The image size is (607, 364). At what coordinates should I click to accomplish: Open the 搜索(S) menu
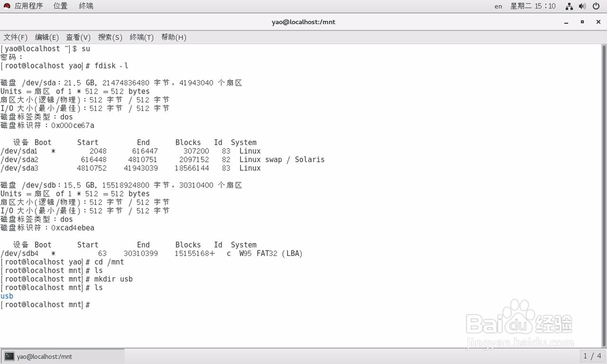[x=110, y=37]
